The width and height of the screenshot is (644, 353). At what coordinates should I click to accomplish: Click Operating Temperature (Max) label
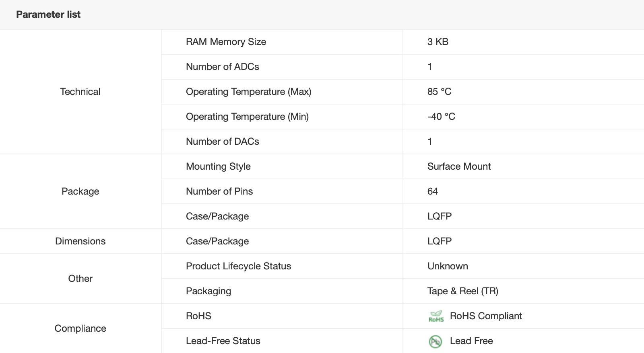248,92
